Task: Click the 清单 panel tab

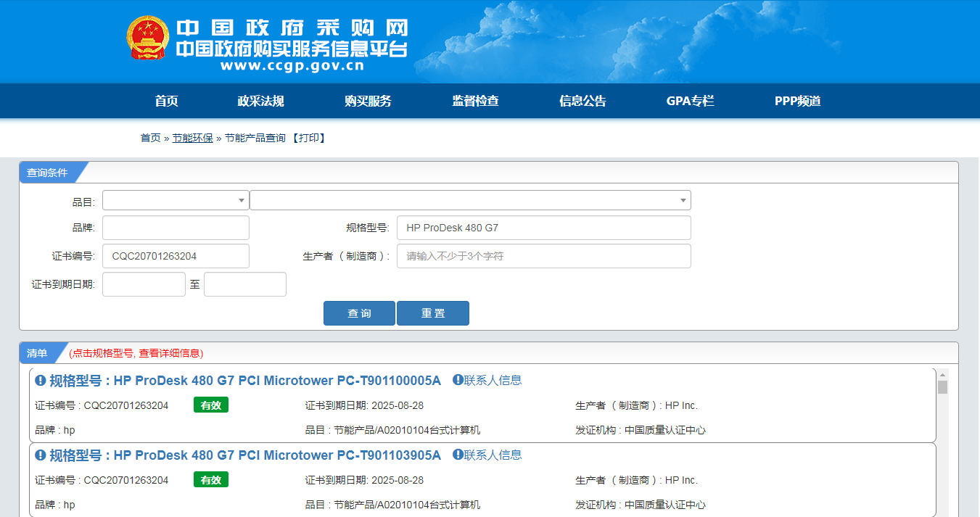Action: tap(37, 353)
